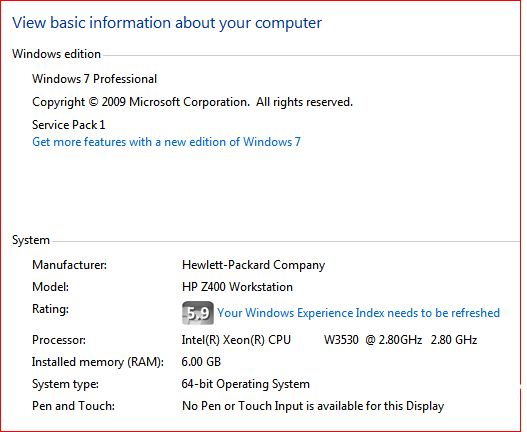Click the Microsoft Corporation copyright line
Screen dimensions: 527x432
coord(192,102)
